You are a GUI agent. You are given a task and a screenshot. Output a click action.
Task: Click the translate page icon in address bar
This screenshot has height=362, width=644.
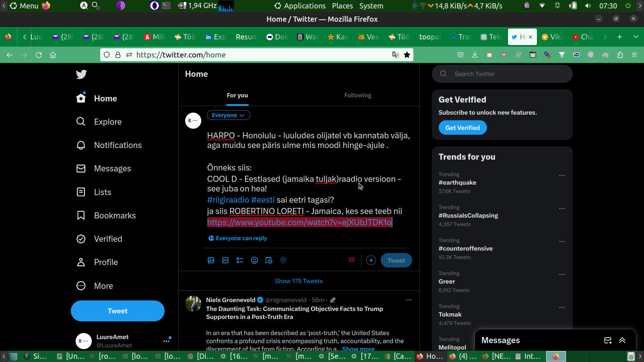pos(396,55)
